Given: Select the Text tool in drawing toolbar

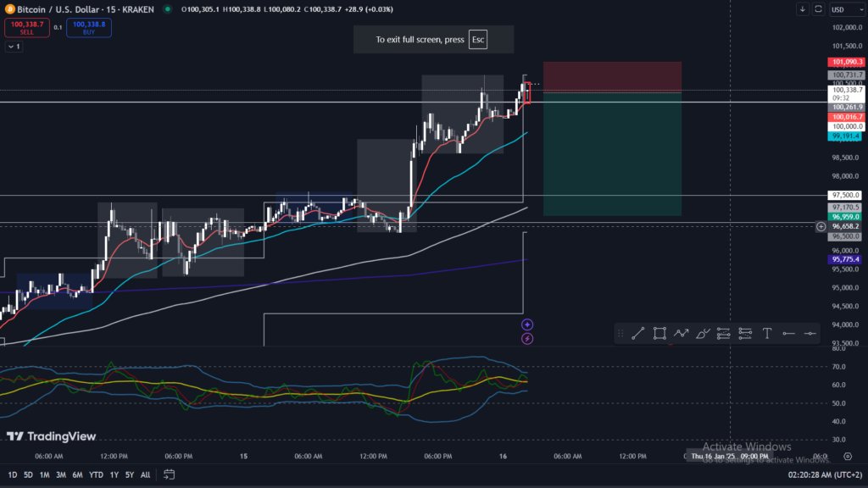Looking at the screenshot, I should pos(766,334).
